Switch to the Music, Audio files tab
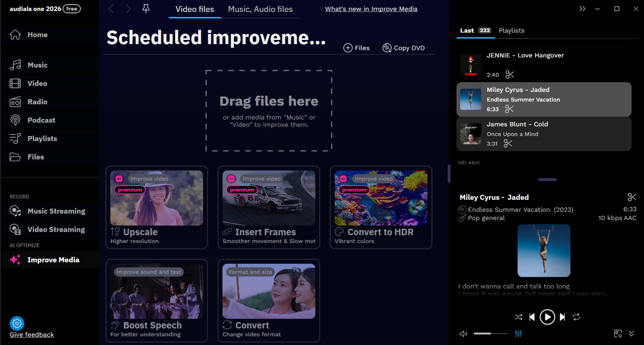644x345 pixels. click(x=260, y=9)
